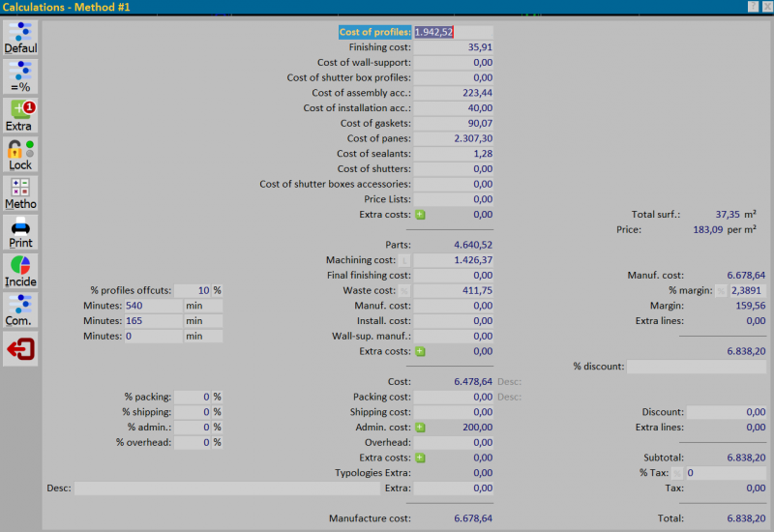Image resolution: width=774 pixels, height=532 pixels.
Task: Click the small button beside Machining cost
Action: [x=404, y=260]
